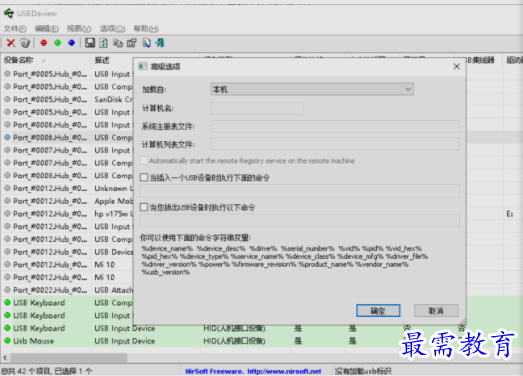
Task: Open the 文件(F) menu
Action: pyautogui.click(x=15, y=29)
